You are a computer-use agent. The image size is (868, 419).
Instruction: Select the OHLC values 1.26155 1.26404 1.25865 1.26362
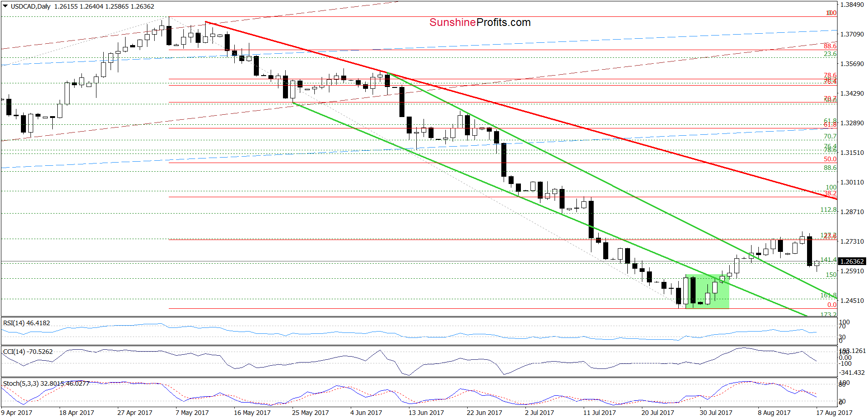(x=104, y=6)
